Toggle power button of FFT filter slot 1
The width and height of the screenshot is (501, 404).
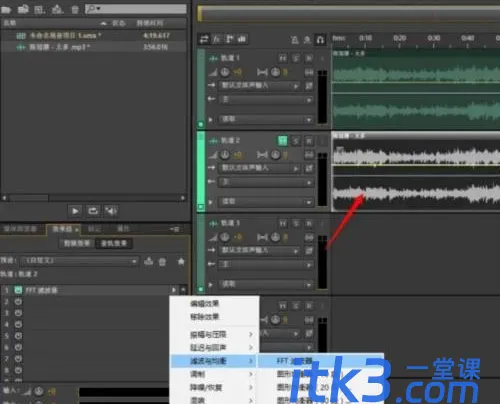(x=18, y=290)
